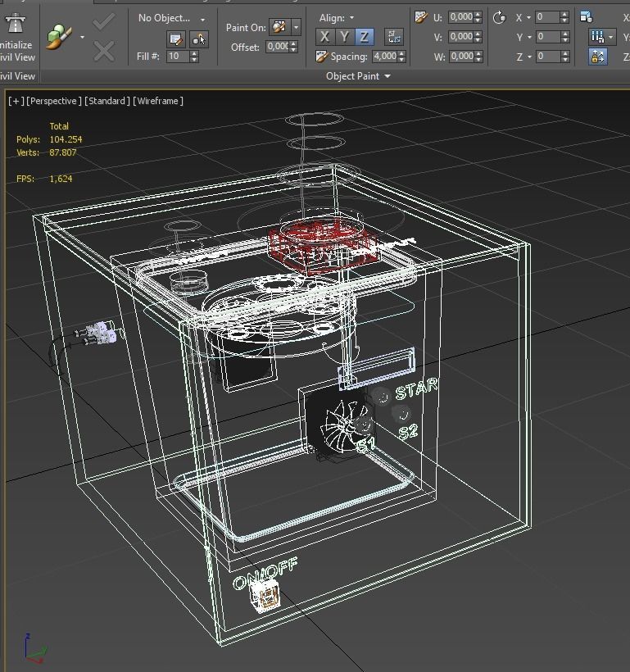Open the [Perspective] viewport menu
Screen dimensions: 630x672
coord(53,101)
